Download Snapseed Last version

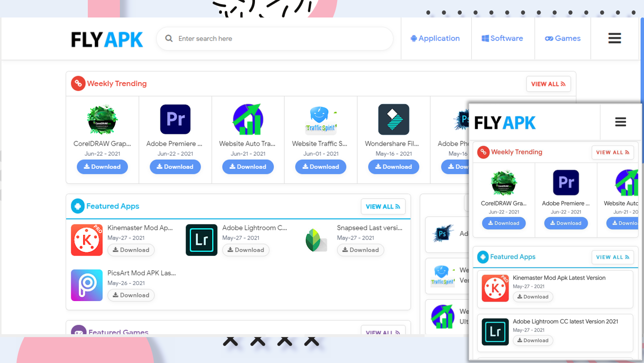360,250
